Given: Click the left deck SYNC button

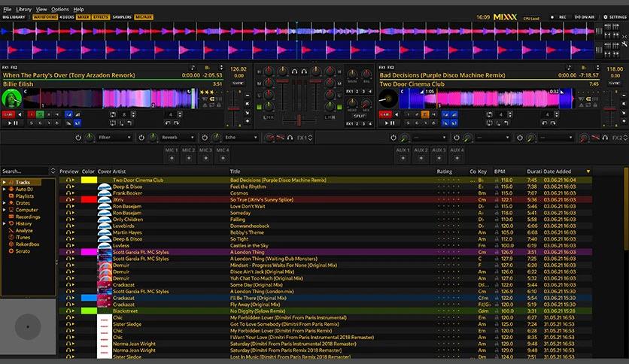Looking at the screenshot, I should tap(239, 83).
